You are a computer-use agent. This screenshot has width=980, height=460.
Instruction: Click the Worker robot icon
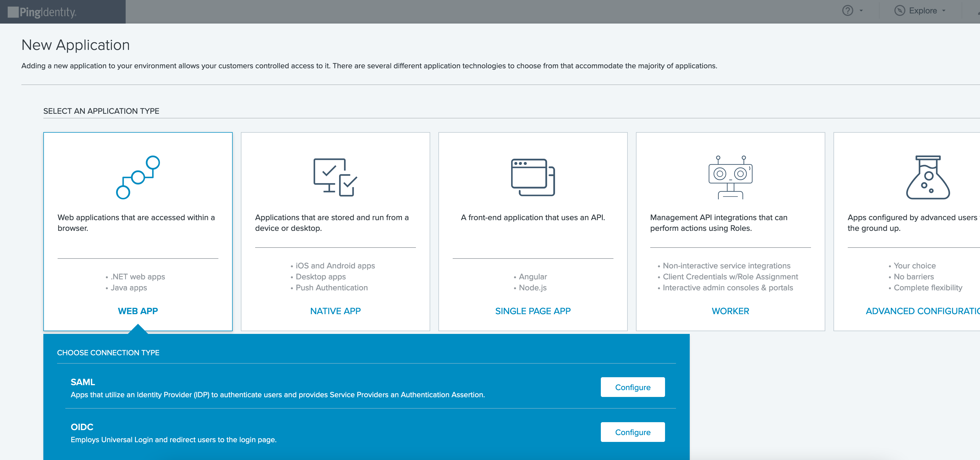pos(730,177)
